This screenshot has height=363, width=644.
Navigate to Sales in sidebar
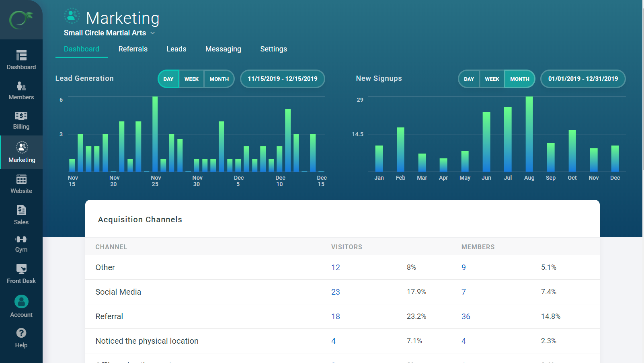click(21, 210)
